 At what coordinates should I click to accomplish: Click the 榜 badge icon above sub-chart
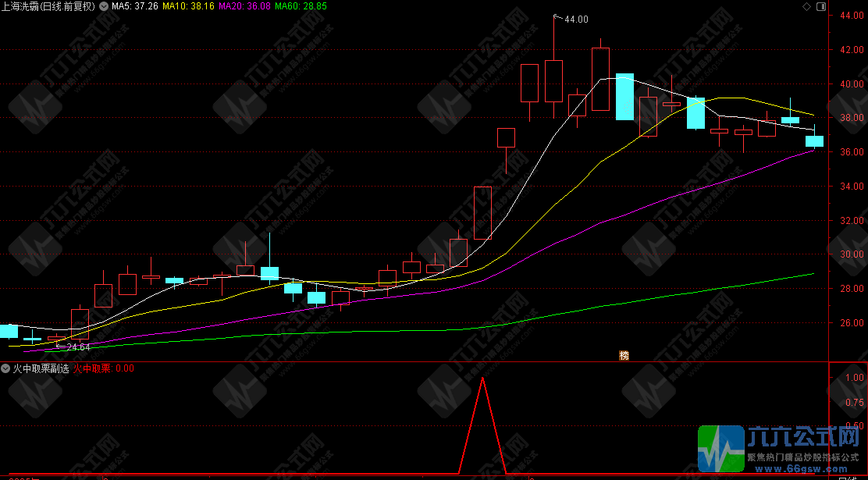point(624,356)
